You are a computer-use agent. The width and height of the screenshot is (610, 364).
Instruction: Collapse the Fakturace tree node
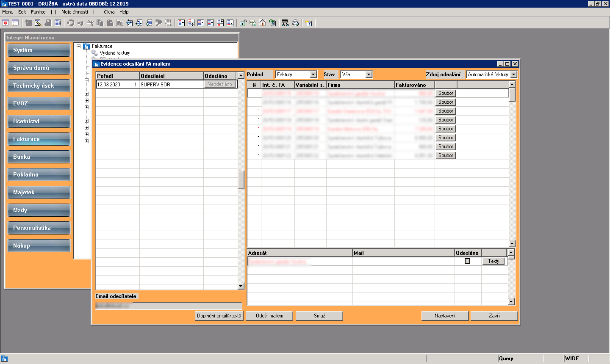tap(78, 46)
